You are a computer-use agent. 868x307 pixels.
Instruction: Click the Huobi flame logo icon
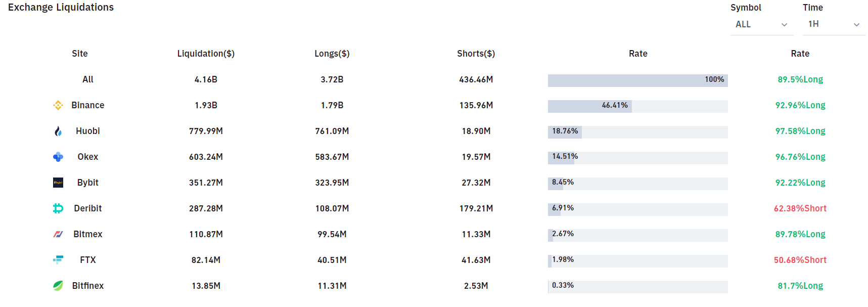tap(58, 131)
